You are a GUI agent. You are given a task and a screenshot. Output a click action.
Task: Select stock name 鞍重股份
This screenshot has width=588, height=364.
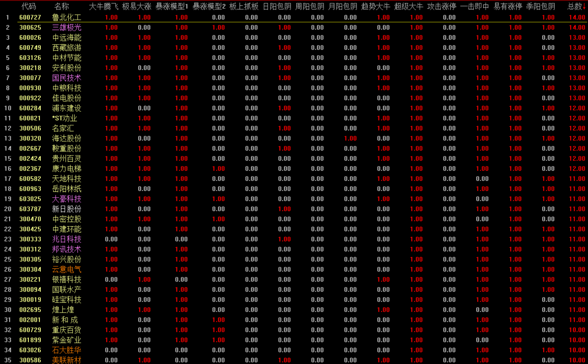click(67, 148)
